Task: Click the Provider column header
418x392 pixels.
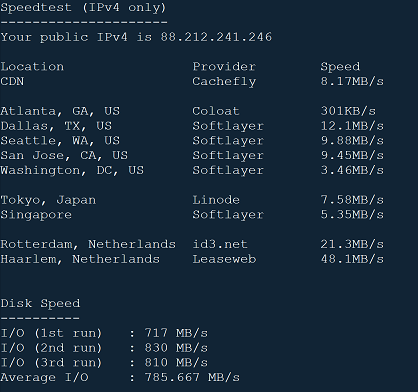Action: coord(224,66)
